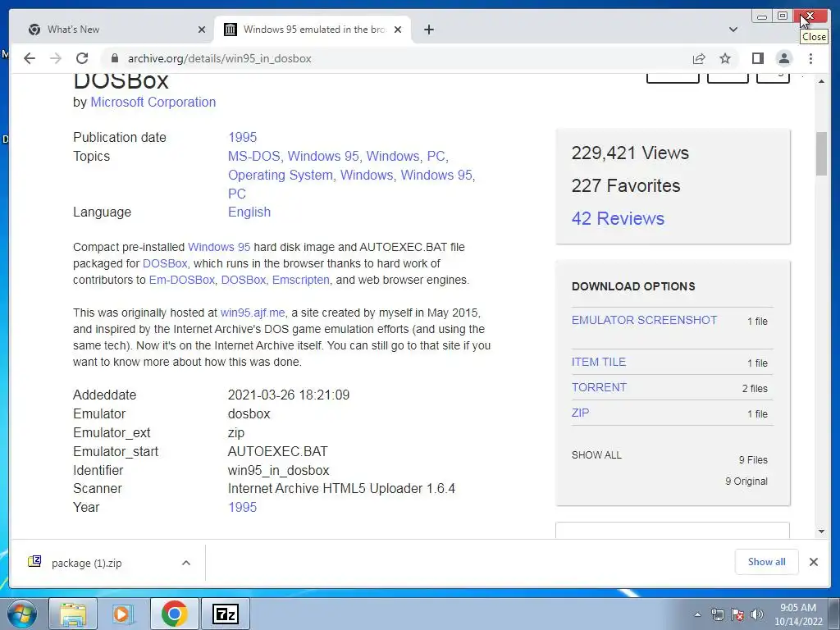Open the Year 1995 link
840x630 pixels.
tap(243, 507)
